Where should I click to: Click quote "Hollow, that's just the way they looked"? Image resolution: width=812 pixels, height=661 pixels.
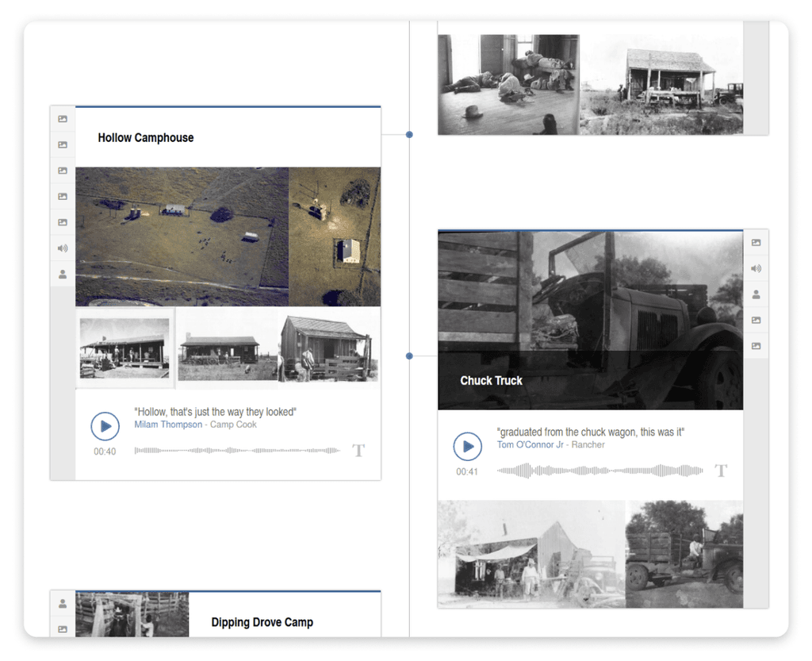tap(215, 412)
